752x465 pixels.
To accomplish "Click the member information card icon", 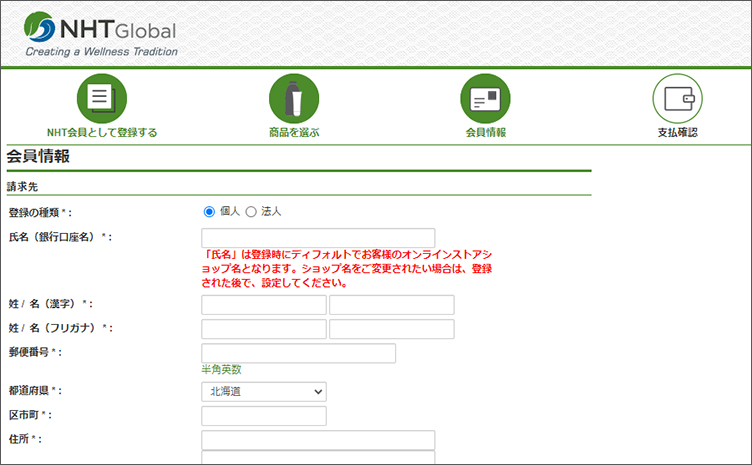I will pyautogui.click(x=485, y=99).
